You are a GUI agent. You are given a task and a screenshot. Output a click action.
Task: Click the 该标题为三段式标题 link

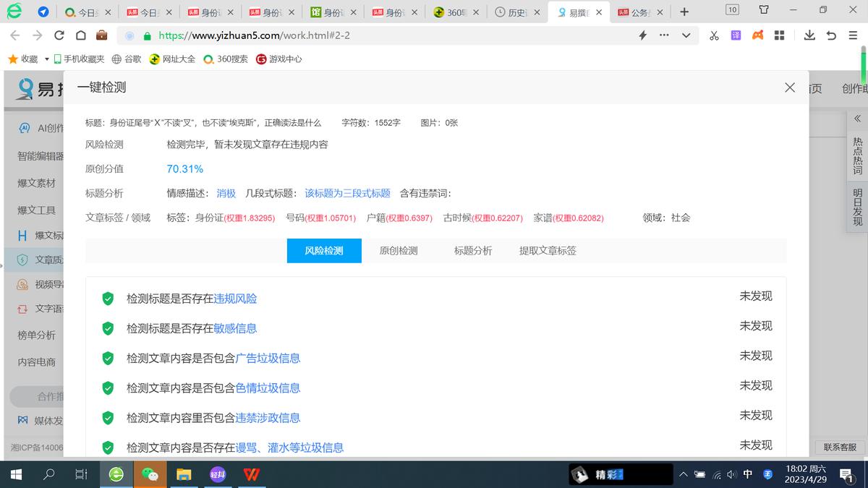pos(347,193)
